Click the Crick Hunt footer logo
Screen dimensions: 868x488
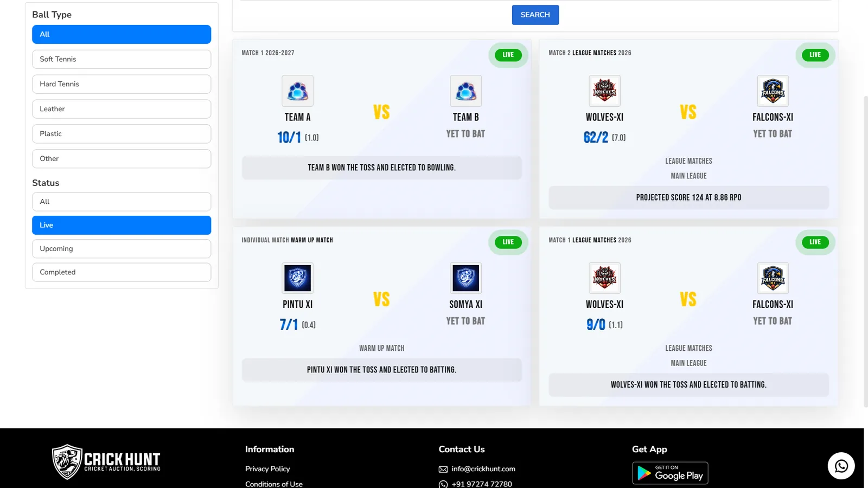(106, 462)
